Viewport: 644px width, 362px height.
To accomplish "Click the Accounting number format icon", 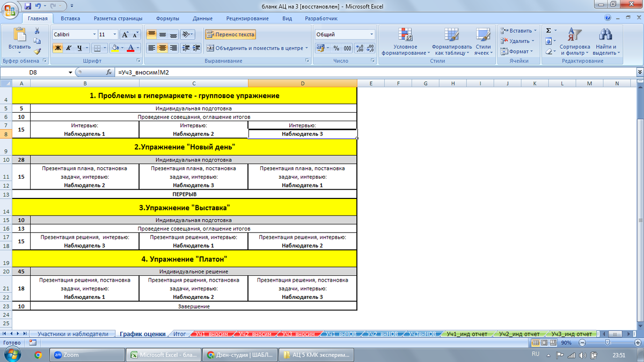I will pos(320,48).
